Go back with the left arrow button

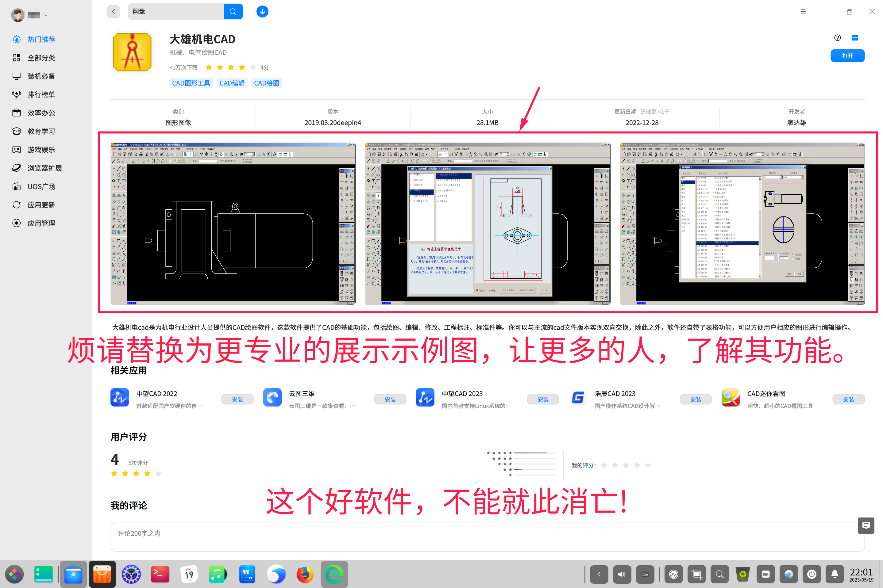(114, 12)
